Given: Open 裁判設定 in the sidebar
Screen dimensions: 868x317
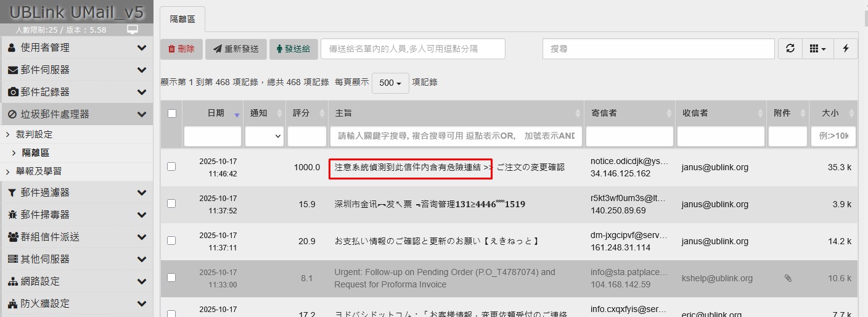Looking at the screenshot, I should click(35, 134).
